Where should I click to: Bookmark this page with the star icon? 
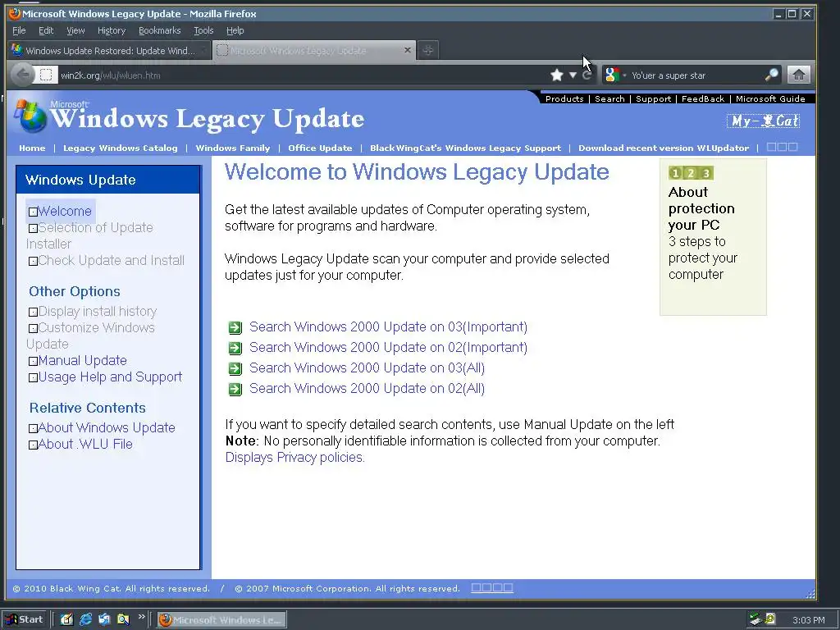coord(557,75)
